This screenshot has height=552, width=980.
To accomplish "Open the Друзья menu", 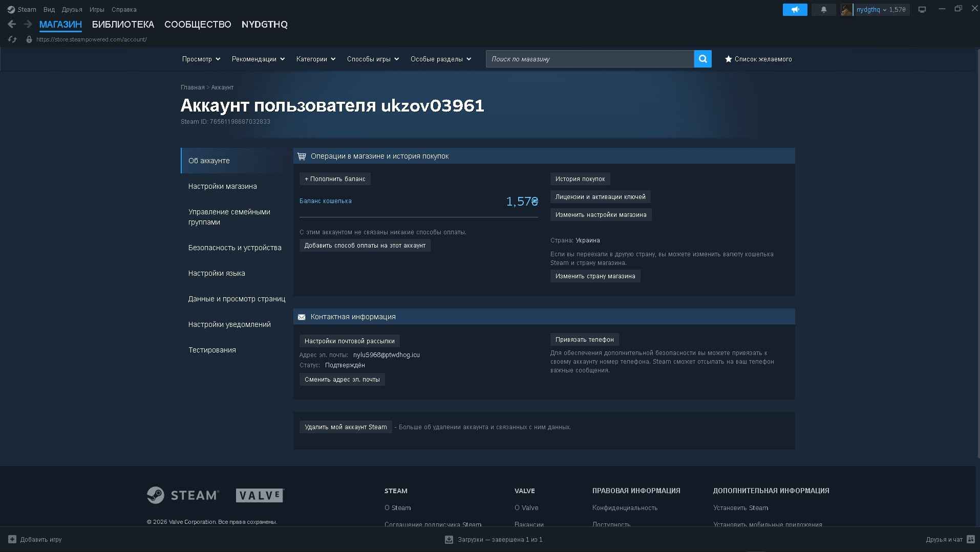I will click(x=72, y=10).
